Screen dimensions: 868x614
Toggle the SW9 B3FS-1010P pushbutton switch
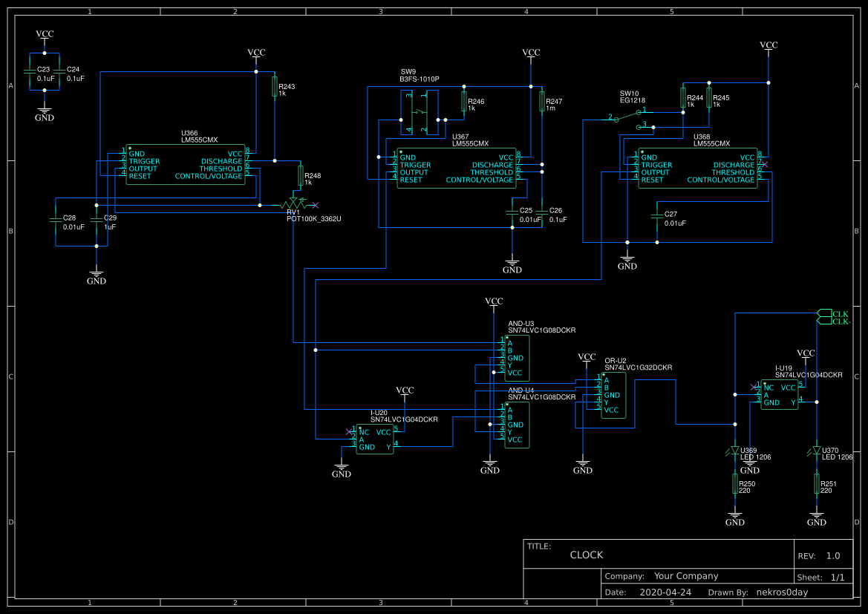(x=420, y=111)
